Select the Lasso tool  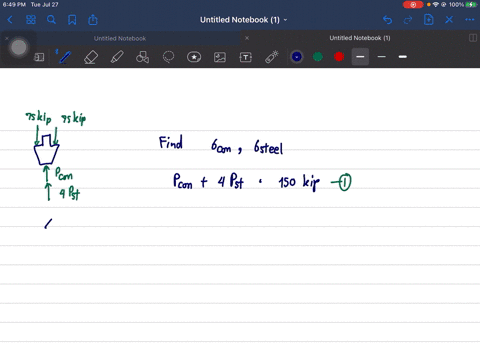click(168, 57)
